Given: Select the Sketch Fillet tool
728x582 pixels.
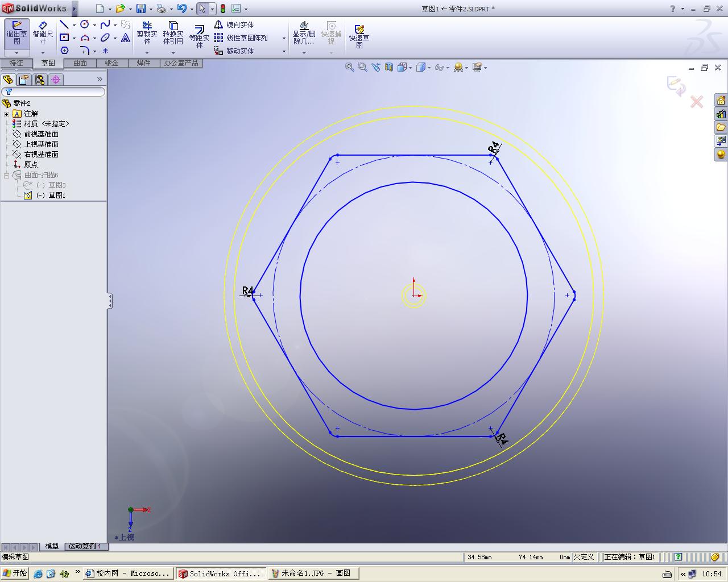Looking at the screenshot, I should pyautogui.click(x=85, y=51).
